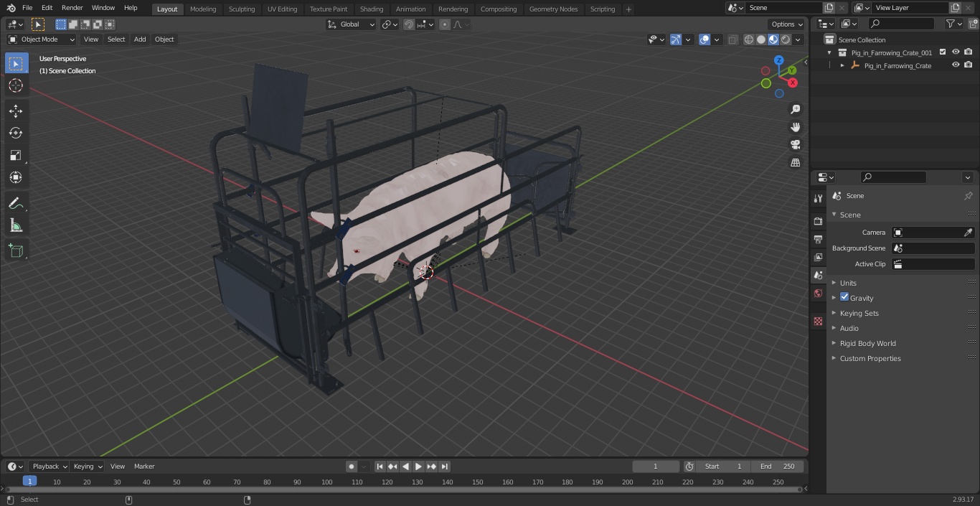Switch to the Modeling workspace tab
Image resolution: width=980 pixels, height=506 pixels.
[203, 9]
